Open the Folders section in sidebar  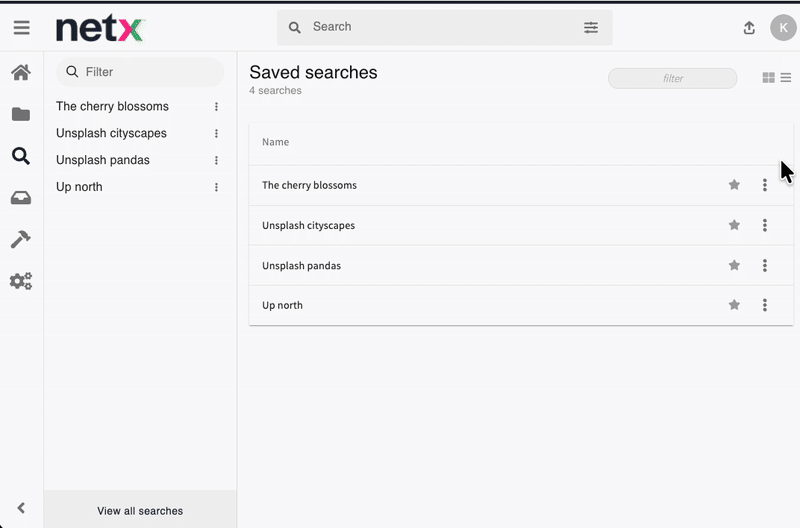coord(21,114)
